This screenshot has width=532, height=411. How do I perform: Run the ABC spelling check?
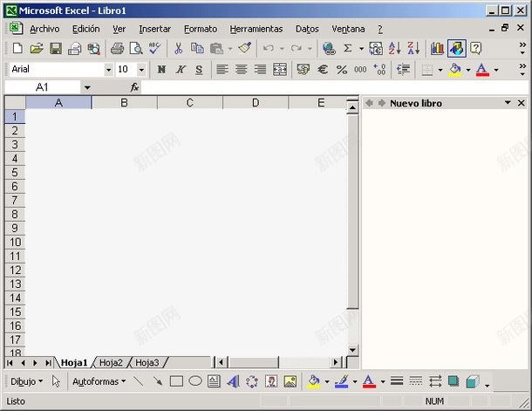[154, 49]
